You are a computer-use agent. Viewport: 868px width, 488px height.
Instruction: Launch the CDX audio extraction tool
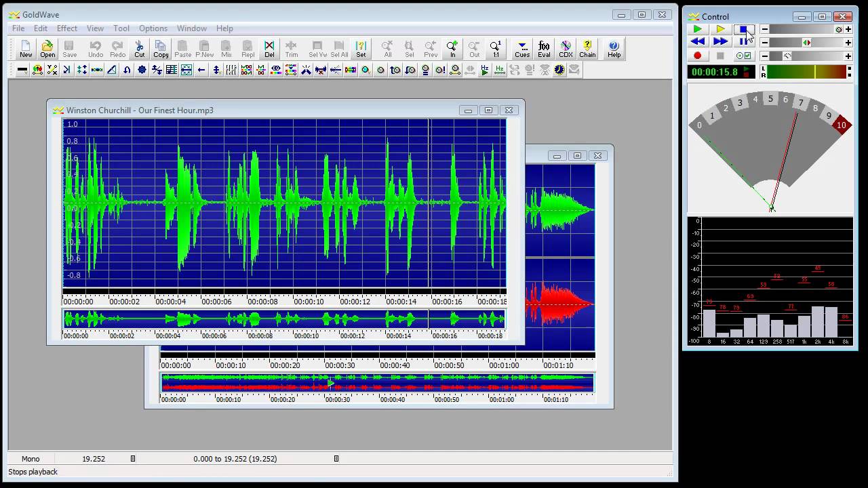point(566,49)
